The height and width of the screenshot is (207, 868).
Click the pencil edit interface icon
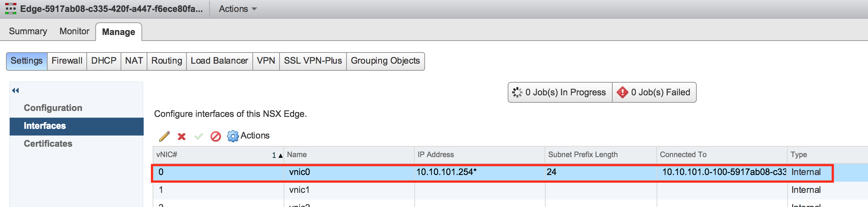tap(164, 136)
